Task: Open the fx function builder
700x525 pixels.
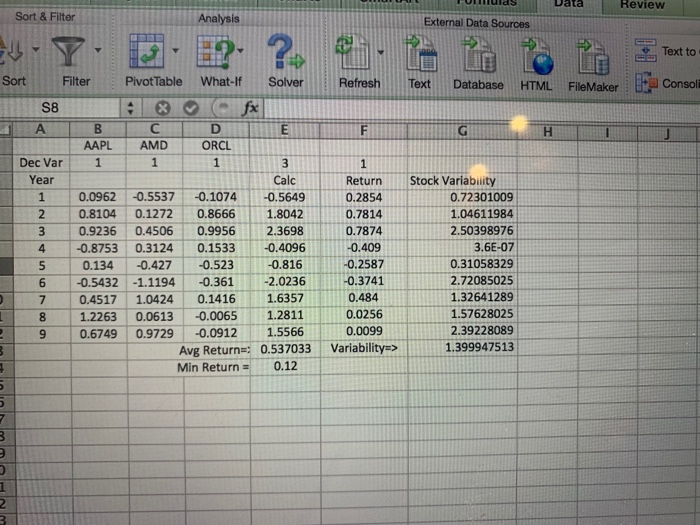Action: pyautogui.click(x=250, y=108)
